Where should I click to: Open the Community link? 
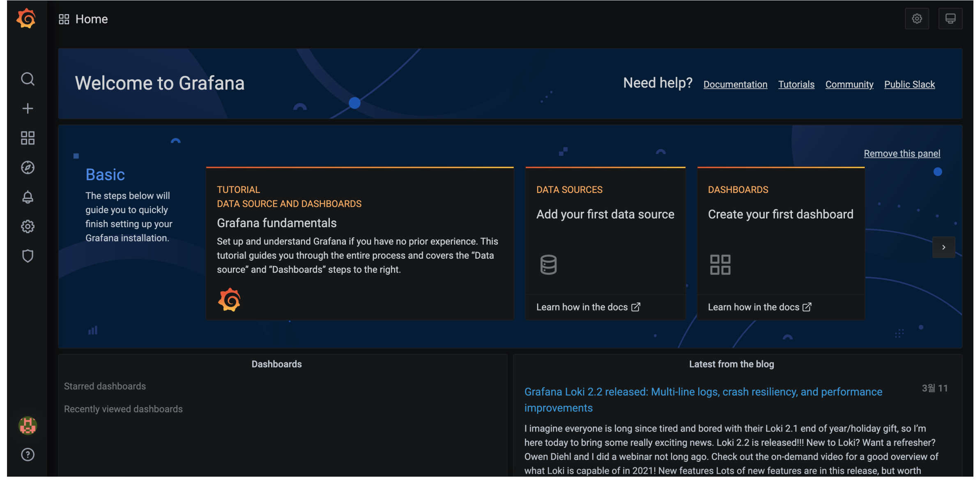click(849, 85)
